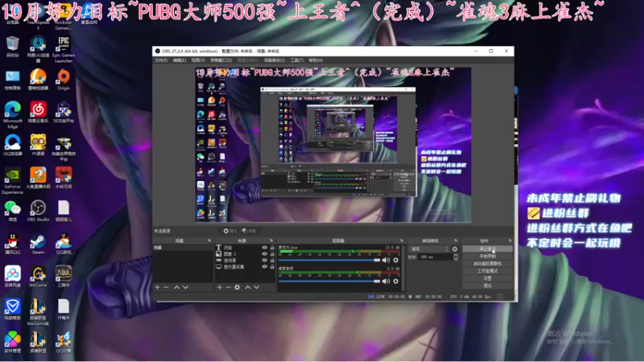Select the Epic Games Launcher desktop icon
644x362 pixels.
click(64, 49)
